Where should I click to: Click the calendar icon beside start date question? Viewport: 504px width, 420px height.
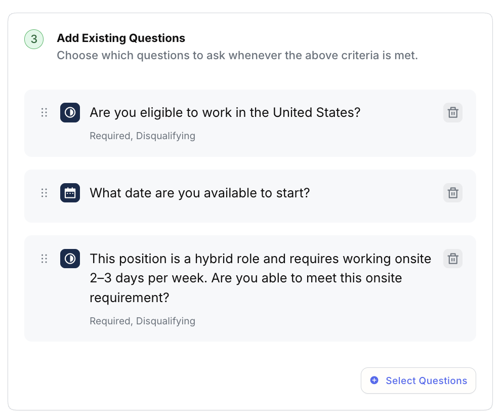point(70,193)
